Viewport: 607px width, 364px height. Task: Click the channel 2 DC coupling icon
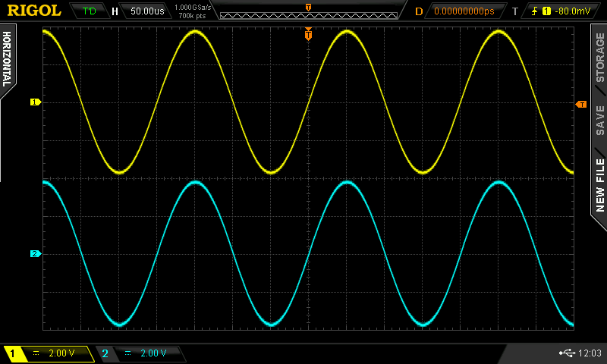click(x=127, y=353)
